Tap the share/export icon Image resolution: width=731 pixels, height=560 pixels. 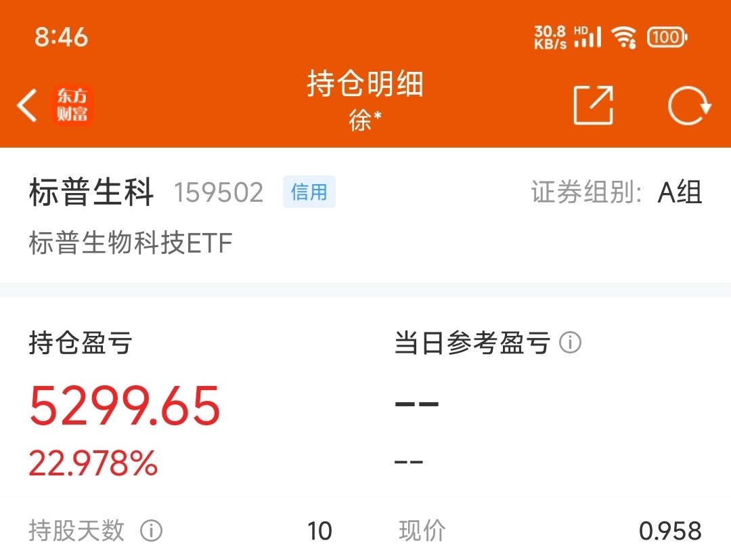point(593,106)
